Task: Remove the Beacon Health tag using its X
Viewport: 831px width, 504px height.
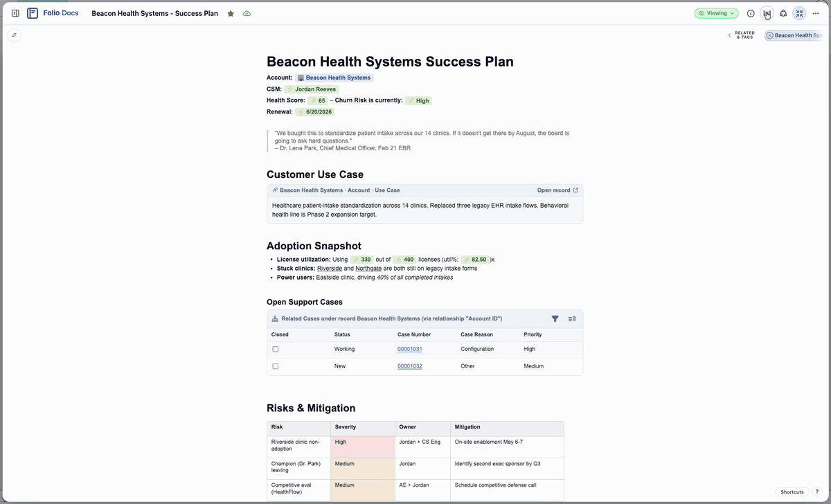Action: click(x=770, y=35)
